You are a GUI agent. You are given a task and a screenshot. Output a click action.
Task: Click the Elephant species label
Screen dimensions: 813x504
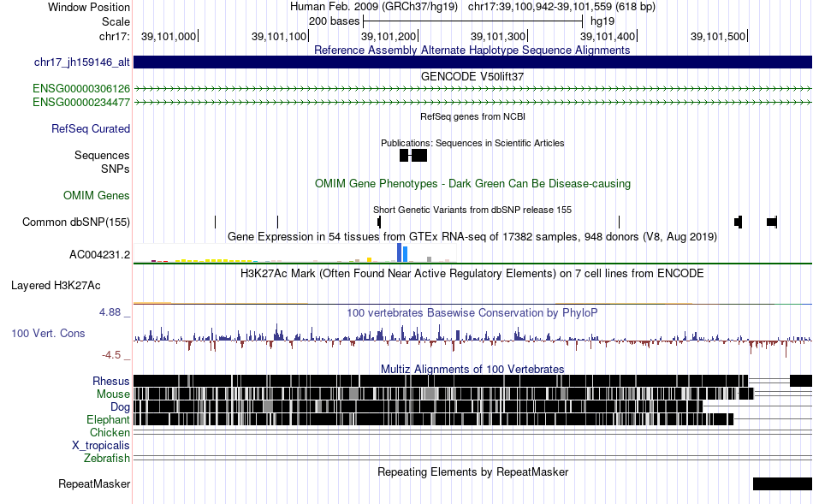point(108,420)
